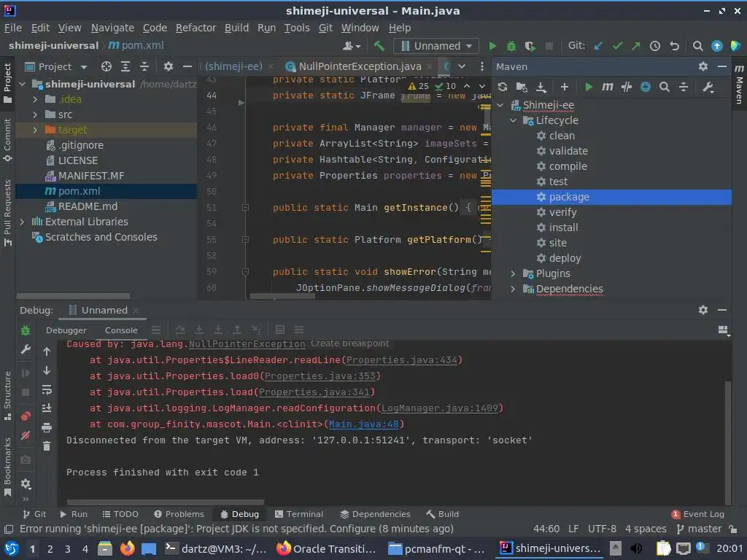Open Project view dropdown arrow
Screen dimensions: 747x560
click(84, 66)
